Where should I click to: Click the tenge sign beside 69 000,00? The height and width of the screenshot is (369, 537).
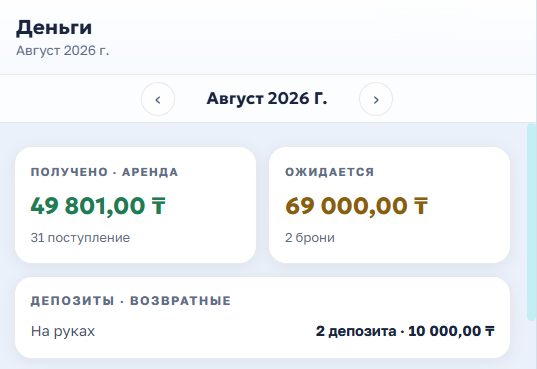tap(421, 206)
